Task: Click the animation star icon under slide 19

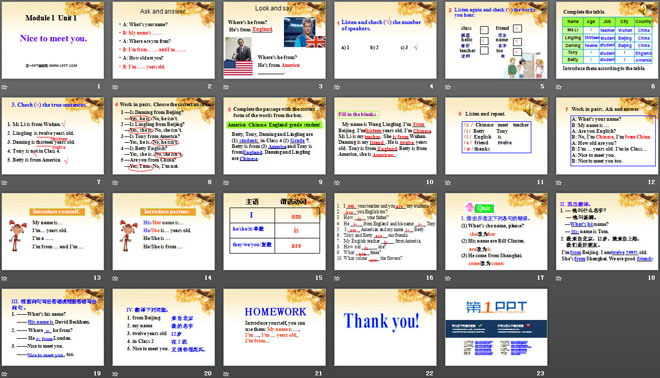Action: pyautogui.click(x=5, y=374)
